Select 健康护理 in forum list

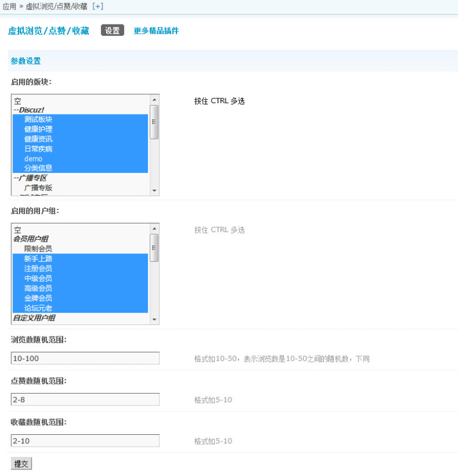point(80,129)
